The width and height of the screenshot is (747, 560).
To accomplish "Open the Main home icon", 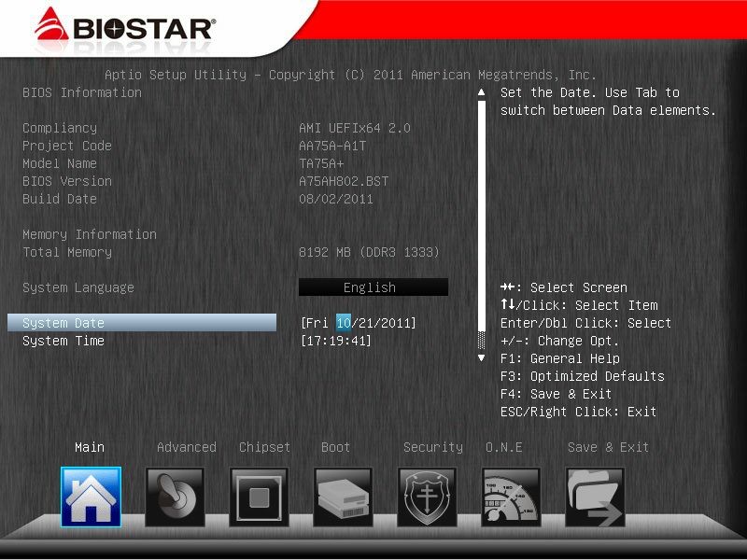I will [91, 497].
